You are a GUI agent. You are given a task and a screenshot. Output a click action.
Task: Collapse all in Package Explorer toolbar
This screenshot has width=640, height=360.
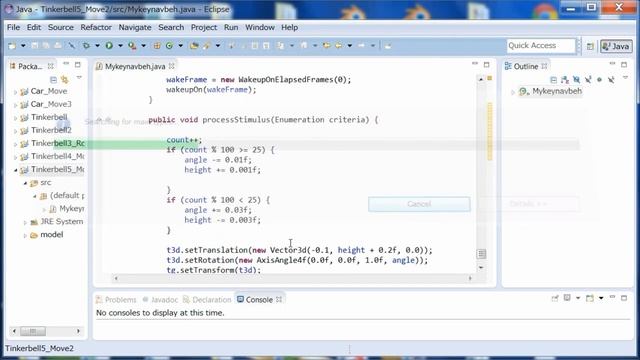(53, 79)
